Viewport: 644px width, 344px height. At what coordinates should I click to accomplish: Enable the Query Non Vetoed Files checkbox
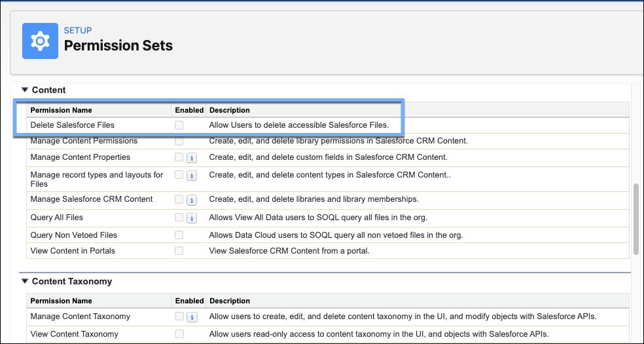click(x=179, y=235)
